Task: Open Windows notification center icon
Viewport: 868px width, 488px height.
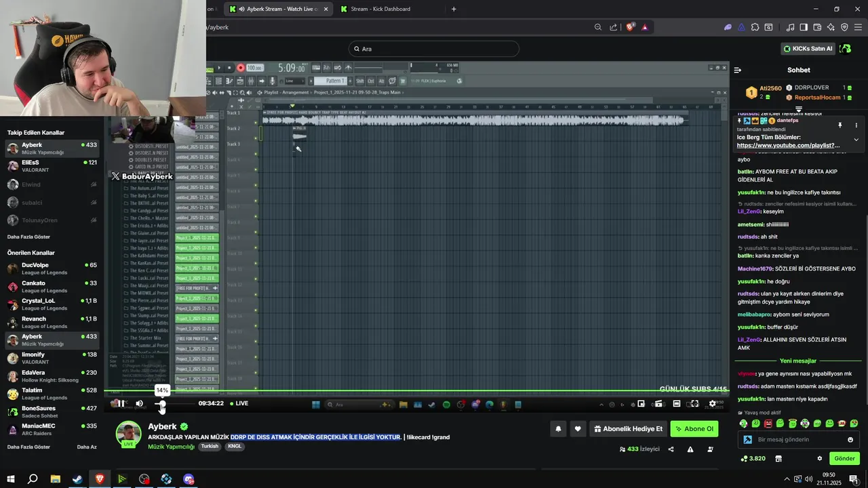Action: coord(854,479)
